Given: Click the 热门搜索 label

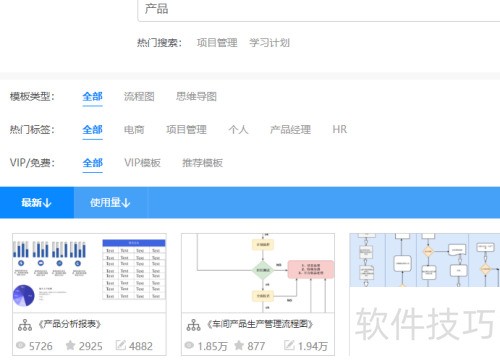Looking at the screenshot, I should (160, 43).
